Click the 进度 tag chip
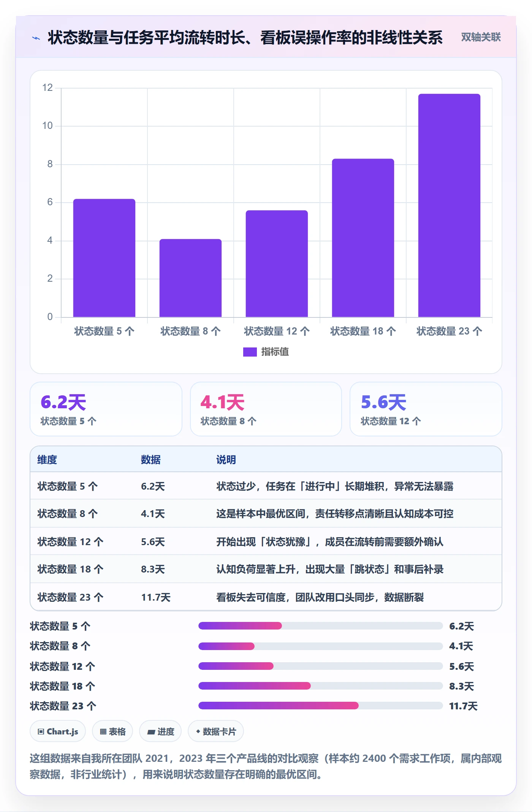Screen dimensions: 532x812 coord(160,731)
